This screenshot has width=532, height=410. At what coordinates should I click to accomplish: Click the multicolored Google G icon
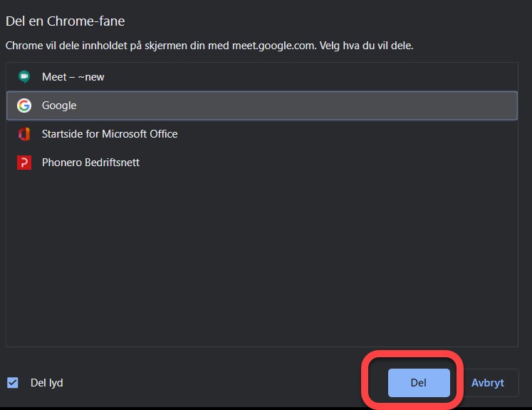[x=24, y=106]
